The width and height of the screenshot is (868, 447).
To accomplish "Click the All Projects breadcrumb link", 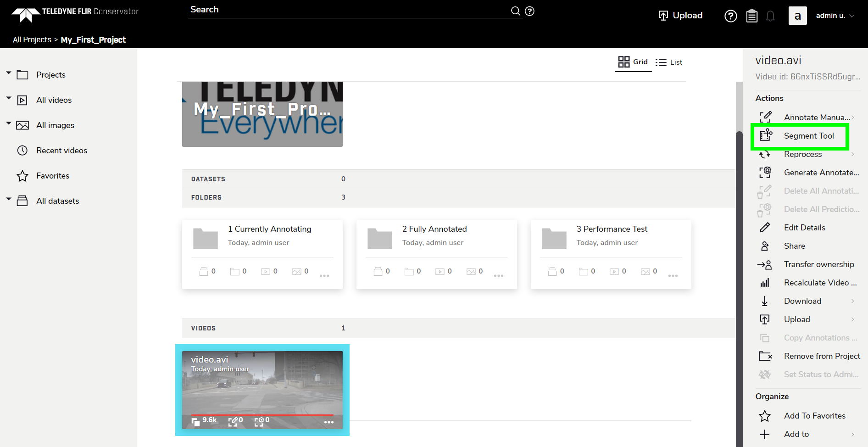I will click(x=32, y=39).
